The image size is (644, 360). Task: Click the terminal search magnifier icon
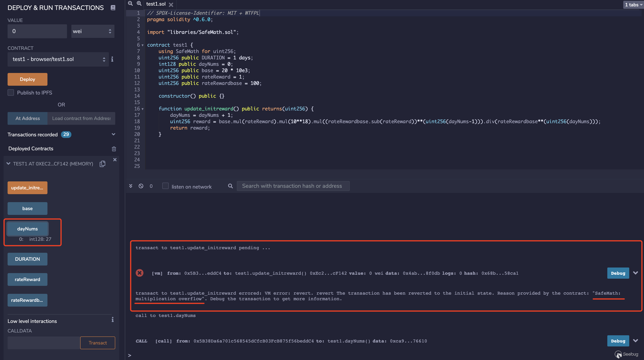tap(230, 186)
